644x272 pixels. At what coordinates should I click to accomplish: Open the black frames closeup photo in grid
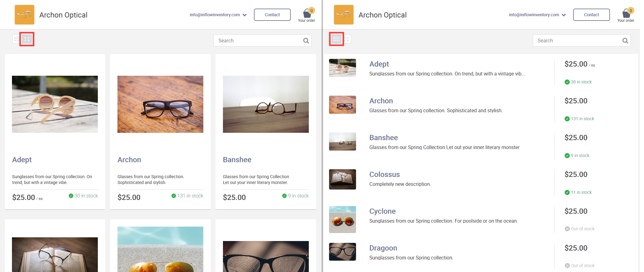(266, 256)
